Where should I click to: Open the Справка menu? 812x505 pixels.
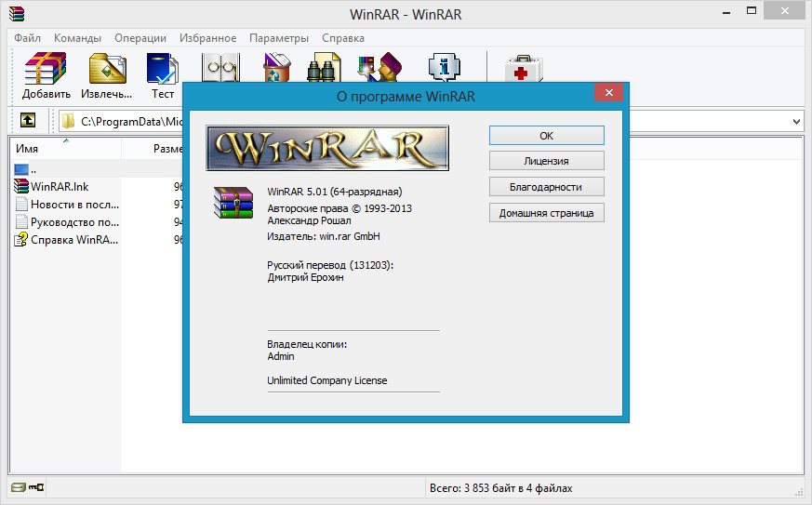pyautogui.click(x=343, y=38)
